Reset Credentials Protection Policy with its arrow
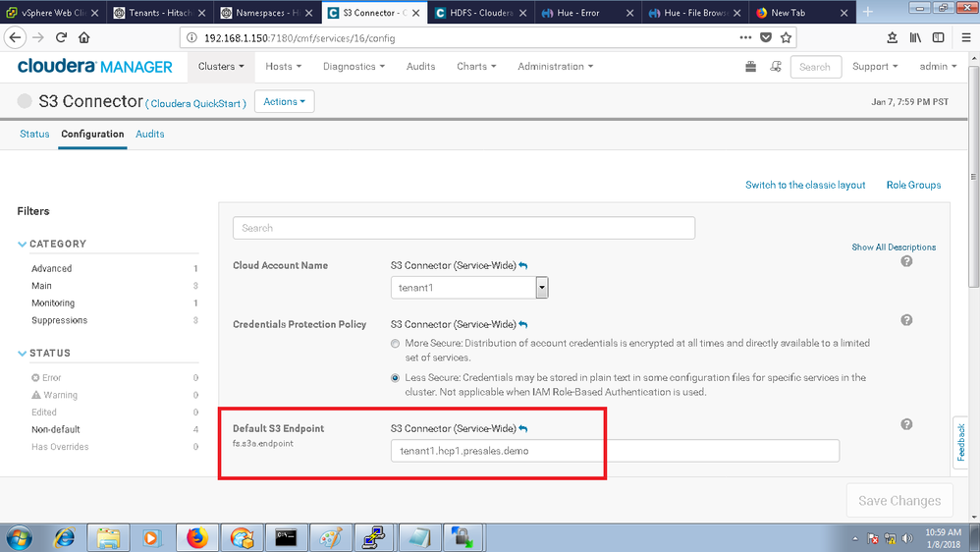 coord(523,324)
